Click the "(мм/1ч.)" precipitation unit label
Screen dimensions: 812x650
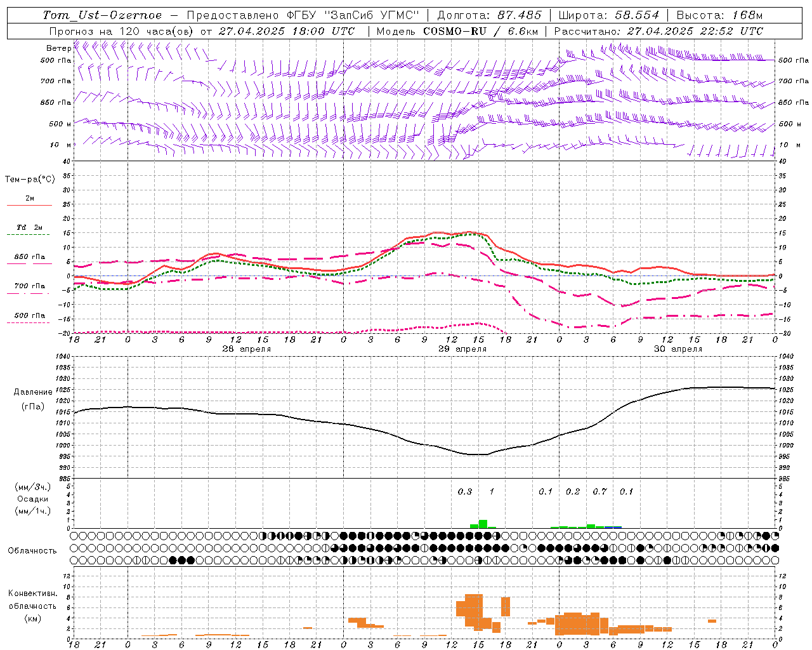(33, 511)
